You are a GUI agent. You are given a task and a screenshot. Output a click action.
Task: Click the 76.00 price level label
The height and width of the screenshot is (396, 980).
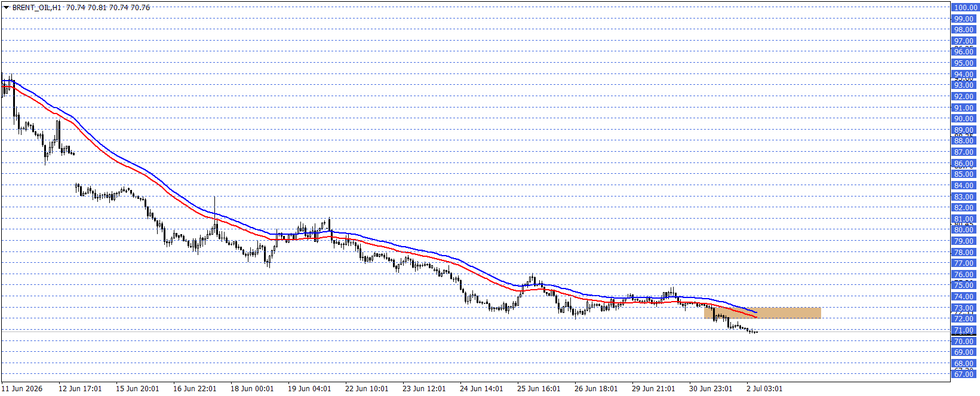coord(963,275)
